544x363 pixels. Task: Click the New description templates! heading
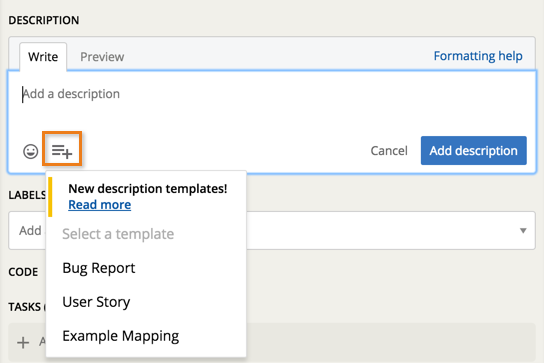tap(148, 188)
